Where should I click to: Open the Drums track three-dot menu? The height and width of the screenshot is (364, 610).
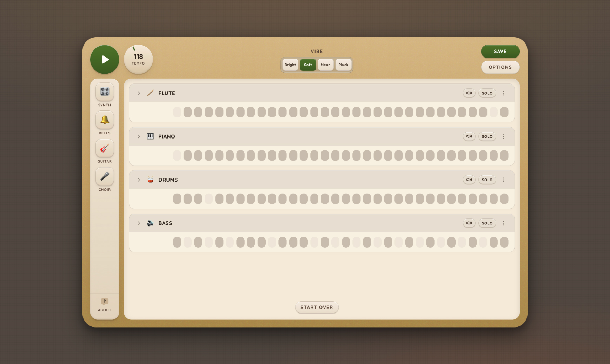(504, 180)
